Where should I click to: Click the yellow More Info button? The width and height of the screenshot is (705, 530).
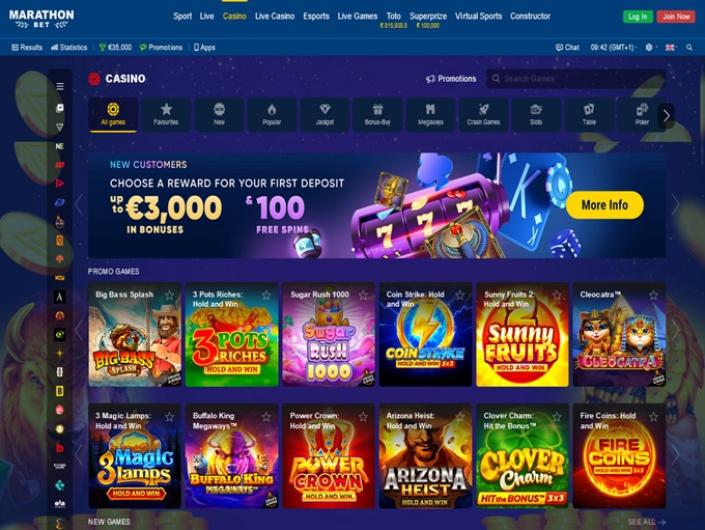point(605,205)
